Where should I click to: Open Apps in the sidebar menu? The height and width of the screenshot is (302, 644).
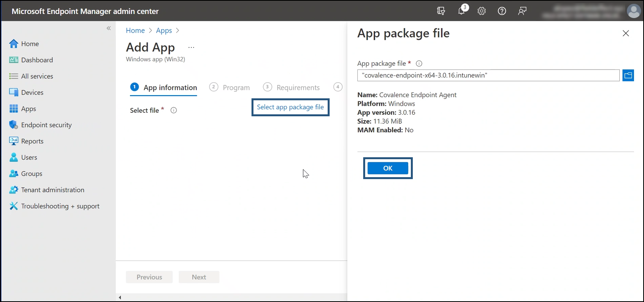22,109
